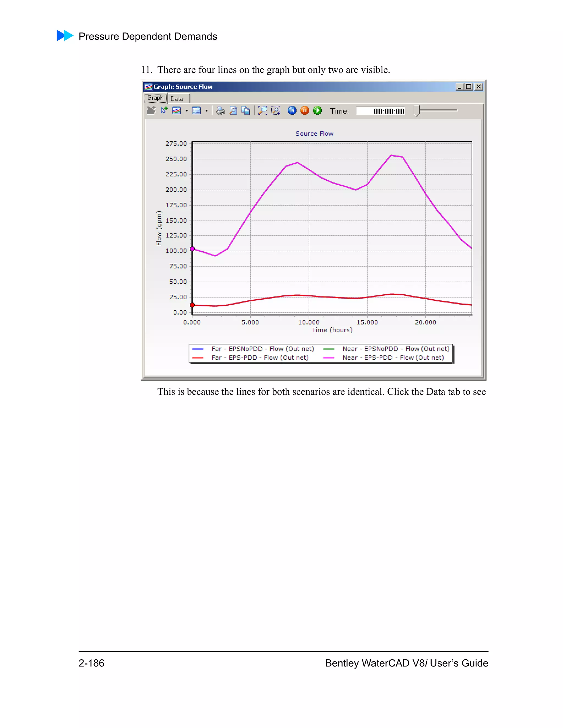
Task: Click the Zoom Extents magnifier icon
Action: (x=263, y=111)
